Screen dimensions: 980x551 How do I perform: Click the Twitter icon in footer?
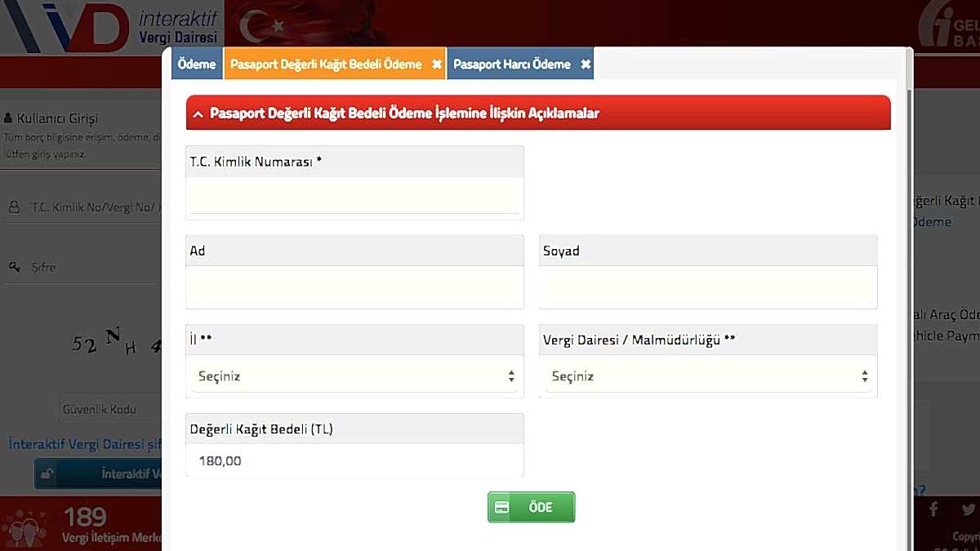[968, 509]
